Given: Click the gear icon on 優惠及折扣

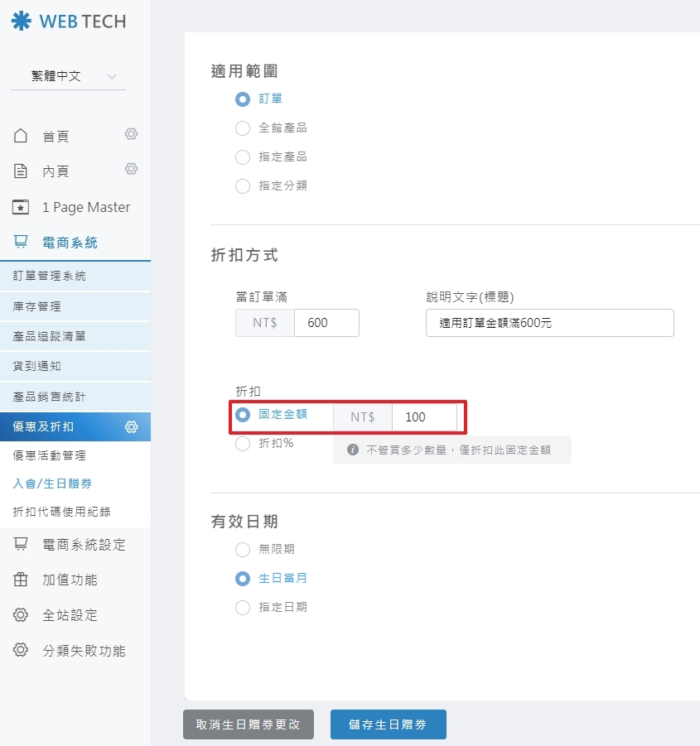Looking at the screenshot, I should point(131,427).
